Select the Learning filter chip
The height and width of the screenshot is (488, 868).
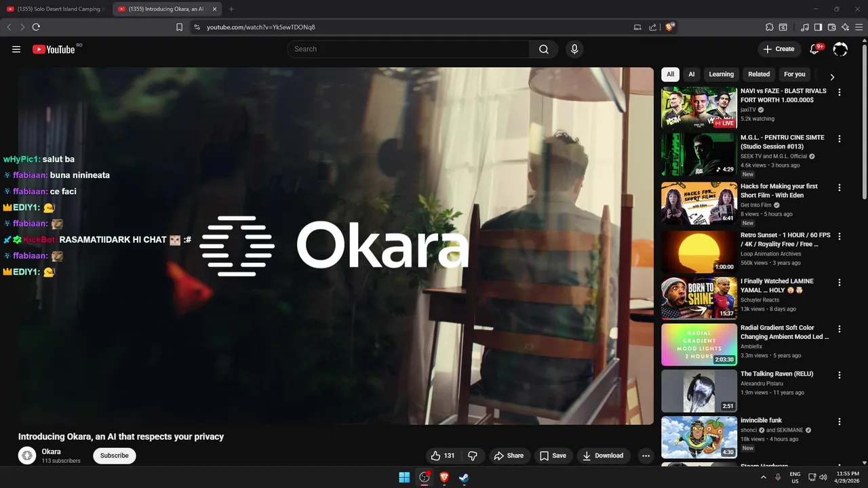point(722,75)
